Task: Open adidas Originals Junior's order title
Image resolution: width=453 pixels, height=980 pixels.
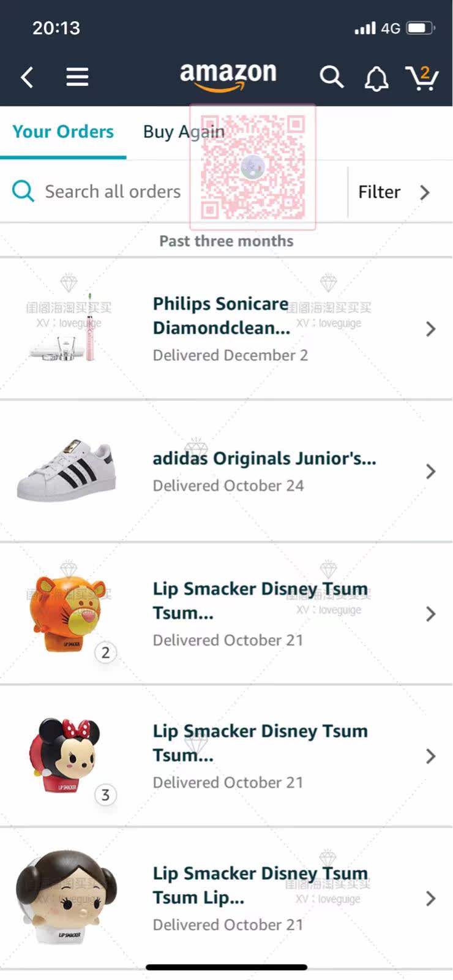Action: 264,458
